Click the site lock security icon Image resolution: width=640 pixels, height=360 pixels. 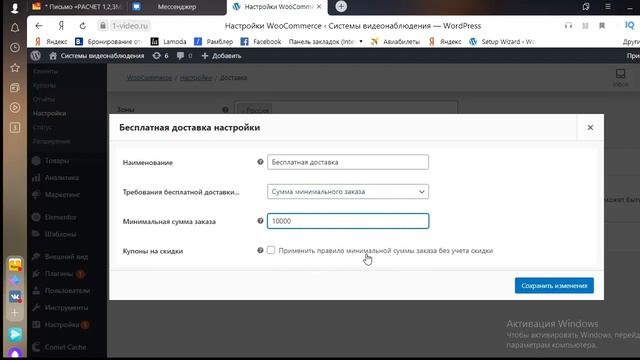pyautogui.click(x=102, y=26)
